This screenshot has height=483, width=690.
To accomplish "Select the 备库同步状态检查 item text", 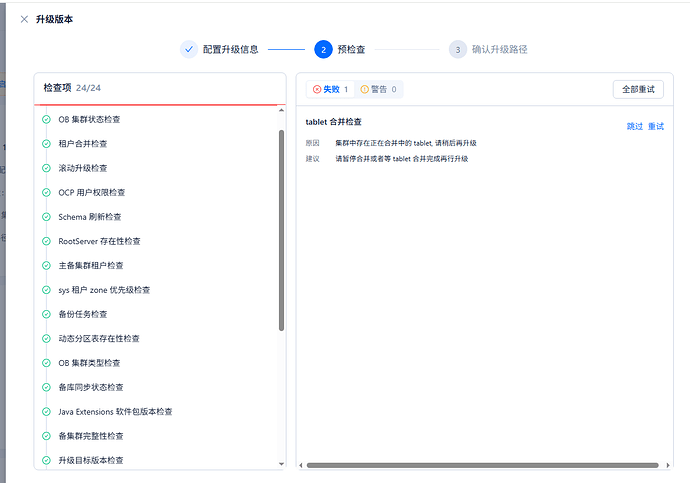I will tap(91, 387).
